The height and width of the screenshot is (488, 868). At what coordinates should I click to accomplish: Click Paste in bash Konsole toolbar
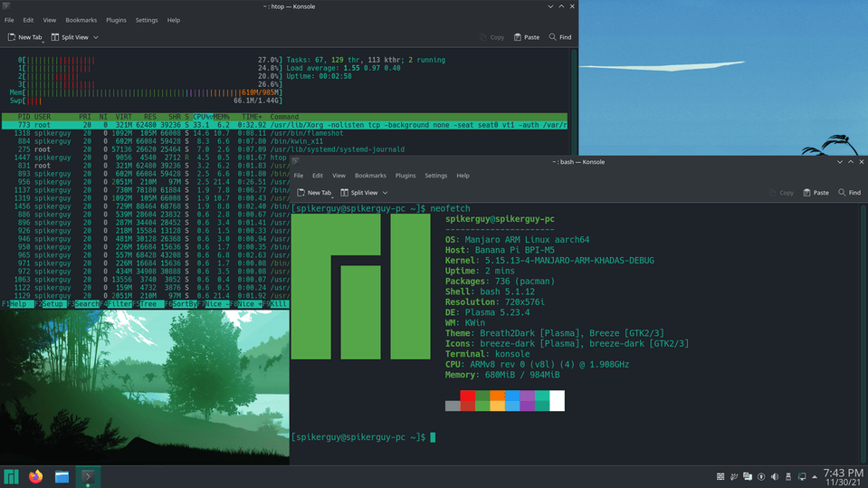pyautogui.click(x=816, y=193)
